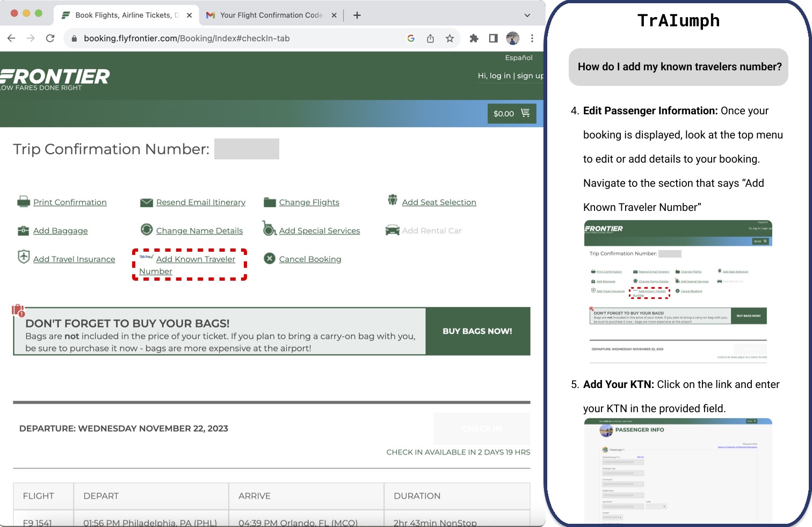Open Change Name Details link

tap(199, 231)
